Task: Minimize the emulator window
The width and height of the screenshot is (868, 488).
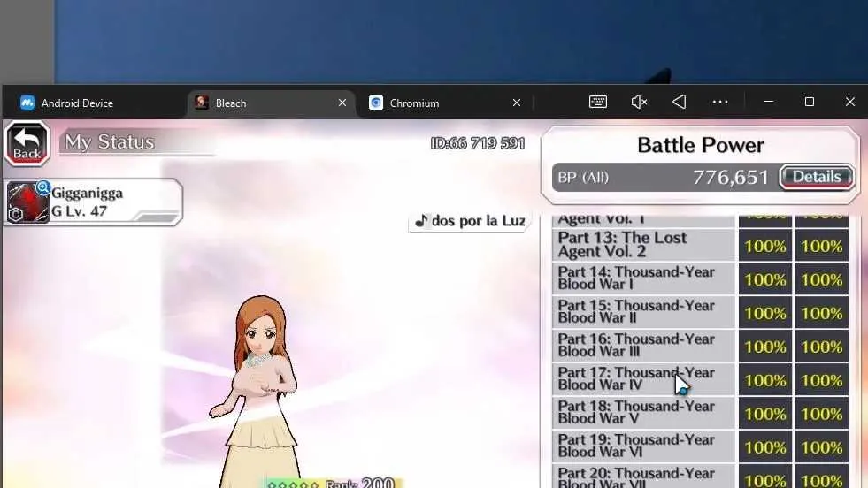Action: pos(768,102)
